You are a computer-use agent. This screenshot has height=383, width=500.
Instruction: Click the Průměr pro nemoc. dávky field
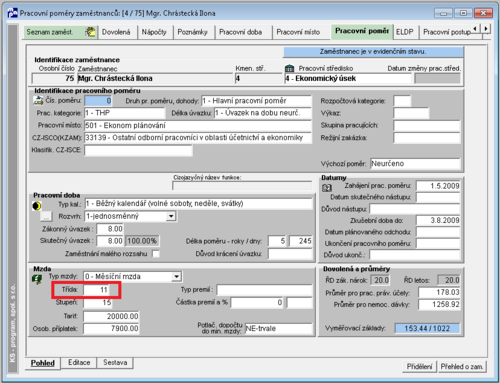439,304
